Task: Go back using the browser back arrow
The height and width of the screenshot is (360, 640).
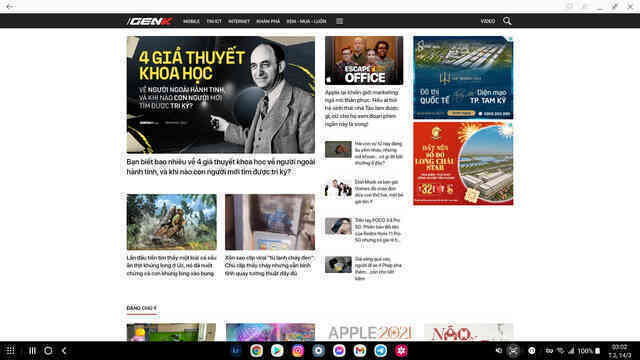Action: point(10,7)
